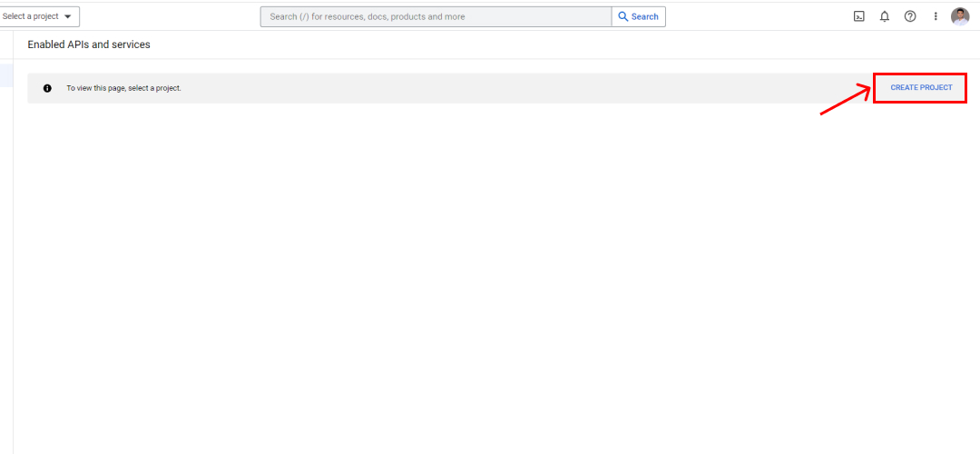Select the highlighted item in left sidebar
The width and height of the screenshot is (980, 454).
5,75
